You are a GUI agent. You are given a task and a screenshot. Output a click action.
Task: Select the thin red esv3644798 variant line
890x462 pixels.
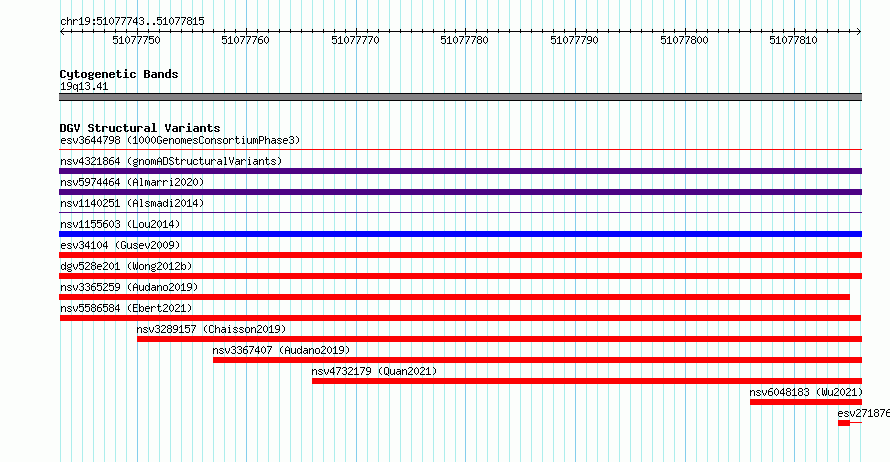click(x=460, y=150)
